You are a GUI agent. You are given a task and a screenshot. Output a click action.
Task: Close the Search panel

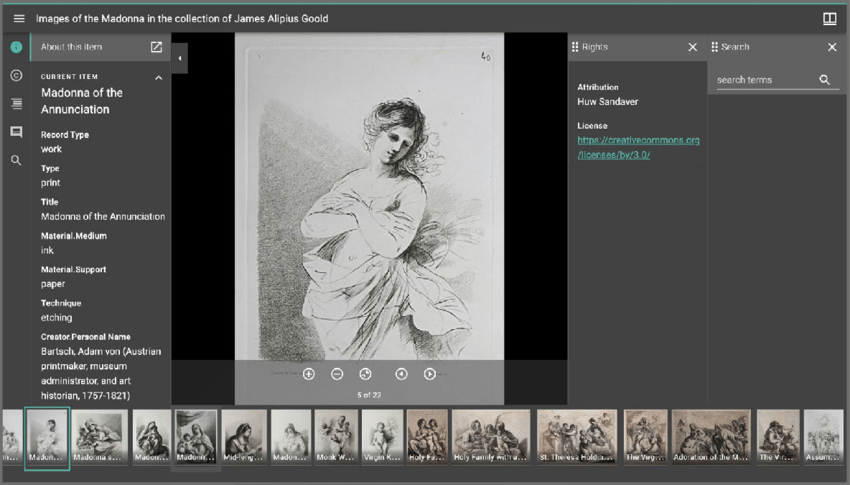point(832,47)
